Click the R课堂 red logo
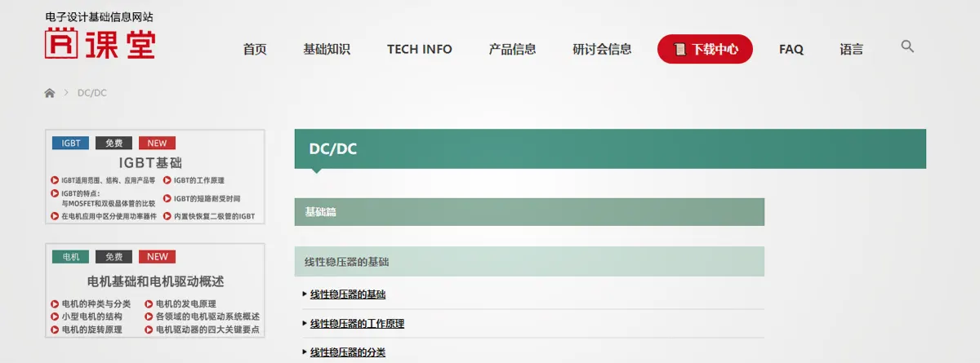The image size is (980, 363). pos(100,42)
